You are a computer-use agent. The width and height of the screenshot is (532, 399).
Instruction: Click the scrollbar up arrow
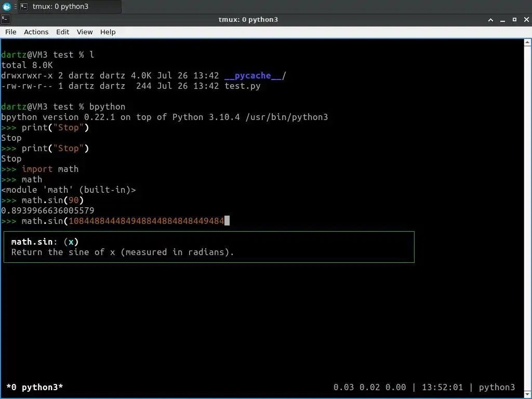pos(528,43)
